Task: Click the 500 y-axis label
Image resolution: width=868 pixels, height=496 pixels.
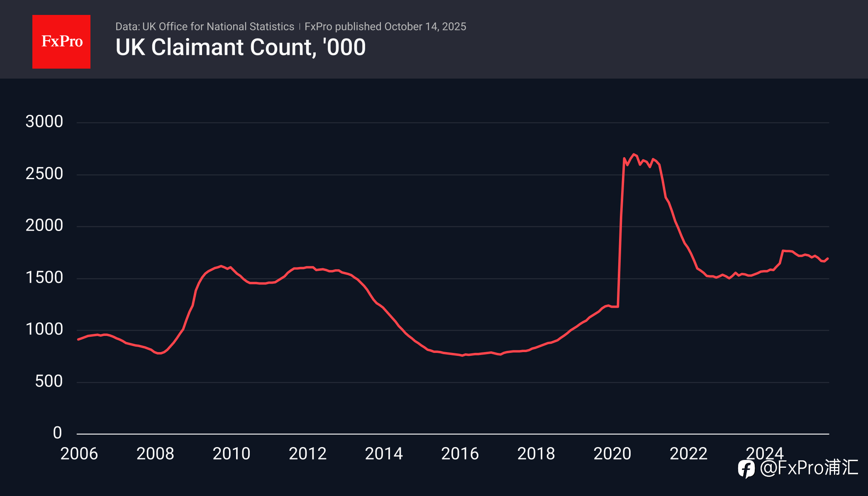Action: click(49, 382)
